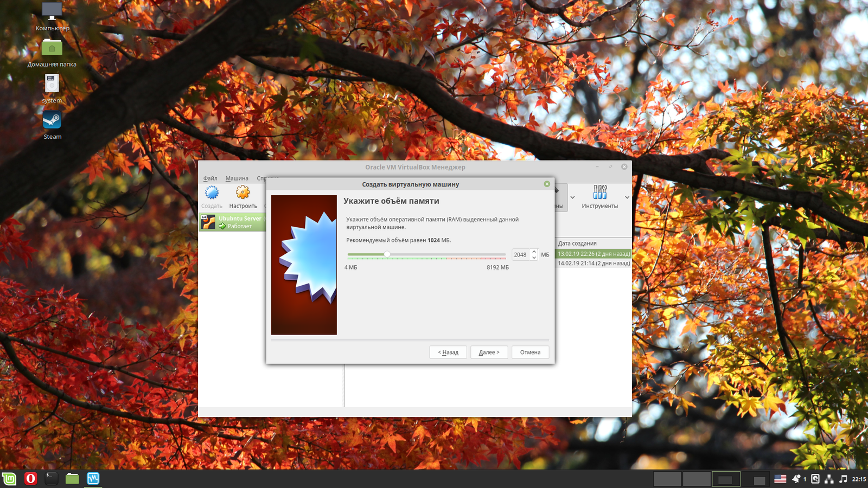Click the Укажите объём памяти heading
868x488 pixels.
(391, 201)
